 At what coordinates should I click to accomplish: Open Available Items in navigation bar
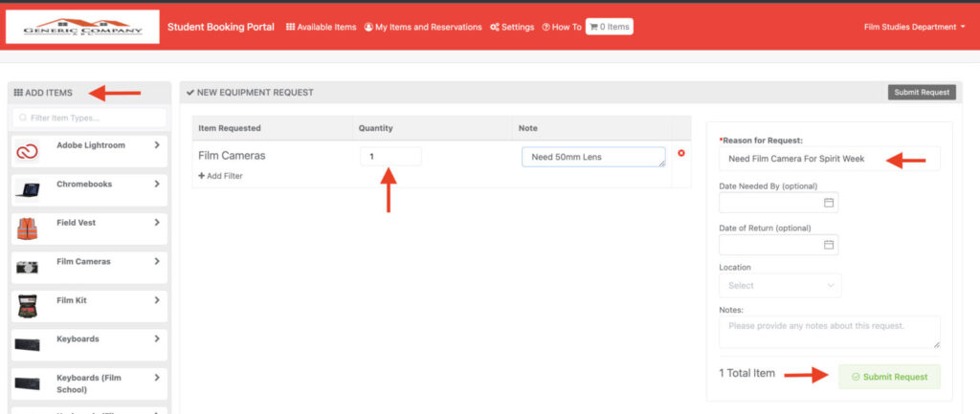322,28
